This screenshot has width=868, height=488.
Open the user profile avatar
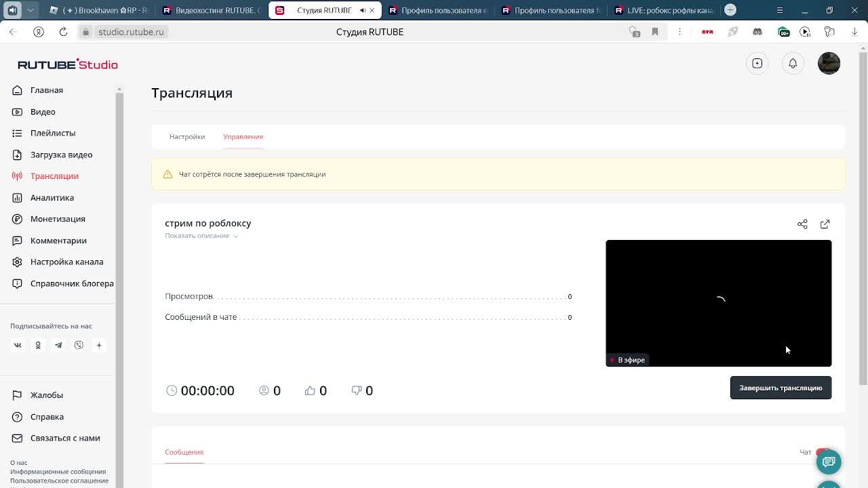pos(829,63)
